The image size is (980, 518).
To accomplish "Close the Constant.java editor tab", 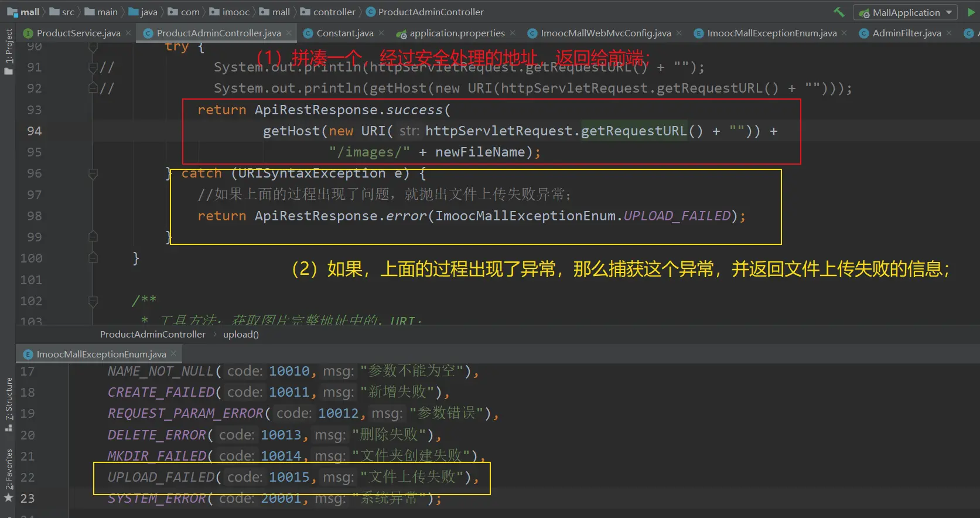I will pyautogui.click(x=381, y=33).
